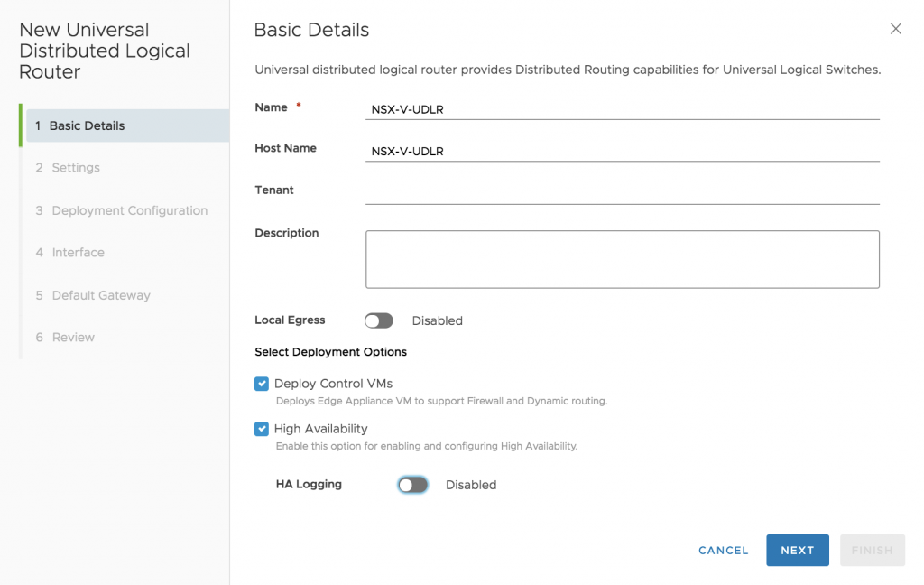Screen dimensions: 924x585
Task: Click the 'New Universal Distributed Logical Router' title
Action: (105, 51)
